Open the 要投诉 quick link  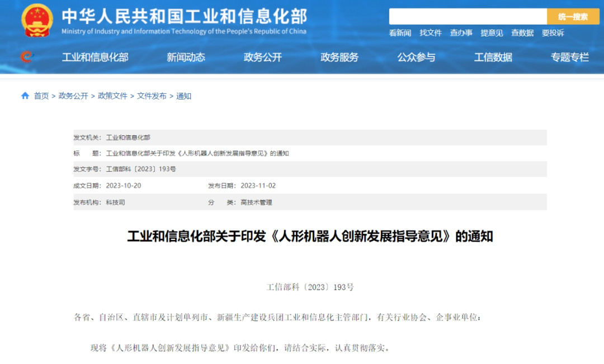(553, 33)
